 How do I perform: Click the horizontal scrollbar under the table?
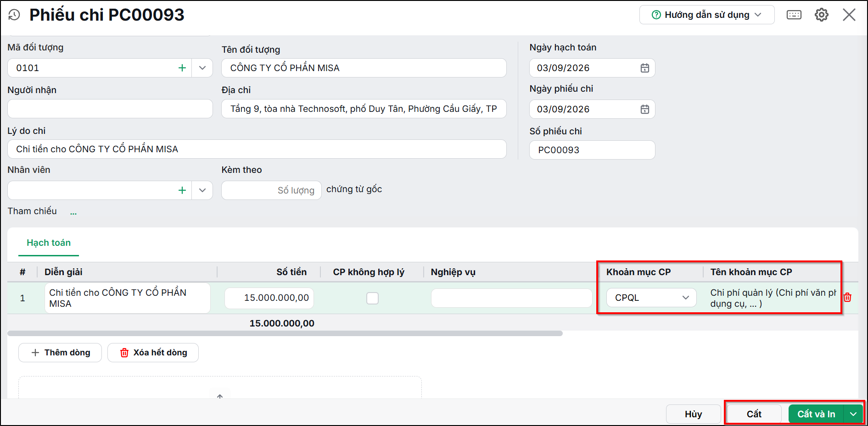point(285,333)
